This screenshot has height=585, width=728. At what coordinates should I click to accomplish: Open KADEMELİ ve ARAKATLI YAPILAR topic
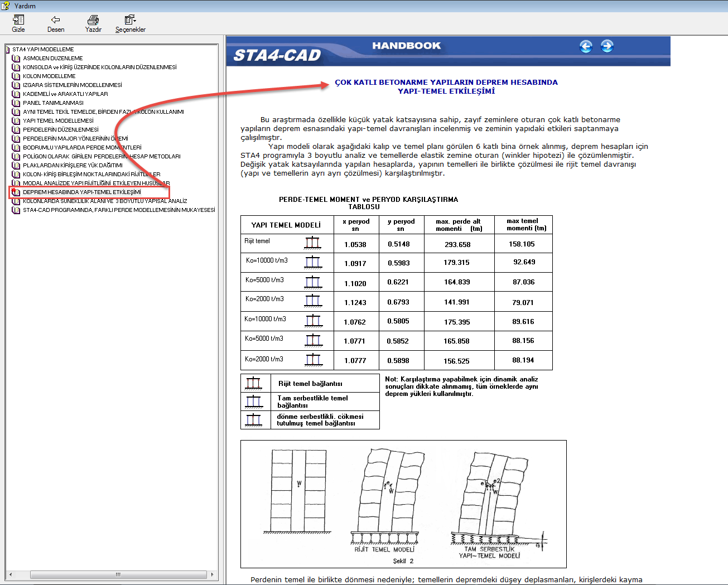click(65, 94)
